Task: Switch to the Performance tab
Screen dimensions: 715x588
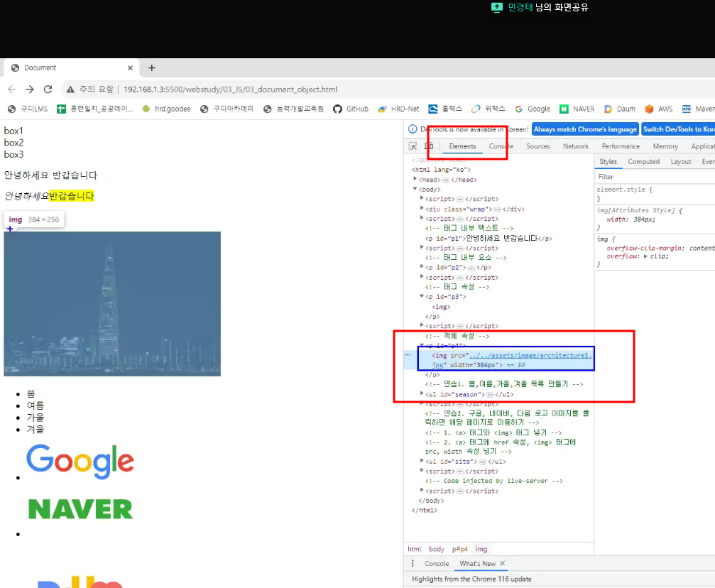Action: 621,146
